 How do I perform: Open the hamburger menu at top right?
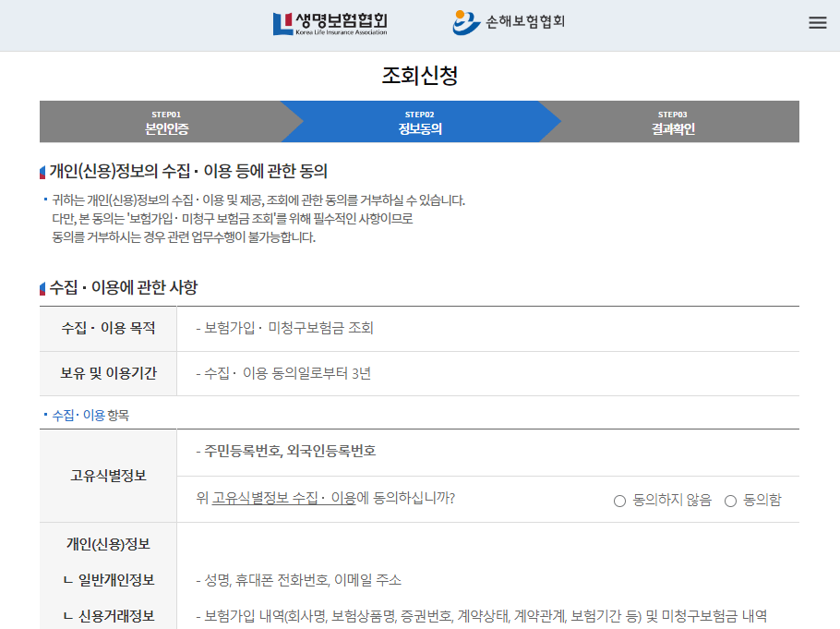click(817, 23)
